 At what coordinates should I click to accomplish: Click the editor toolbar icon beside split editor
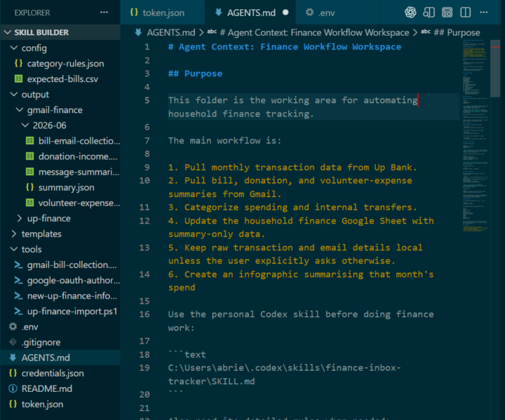447,13
